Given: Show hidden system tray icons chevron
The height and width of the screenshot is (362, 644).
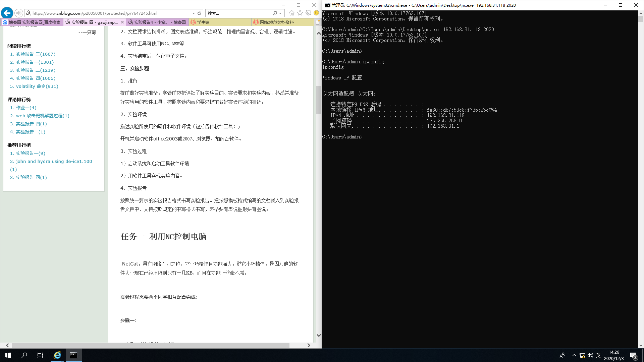Looking at the screenshot, I should point(574,355).
